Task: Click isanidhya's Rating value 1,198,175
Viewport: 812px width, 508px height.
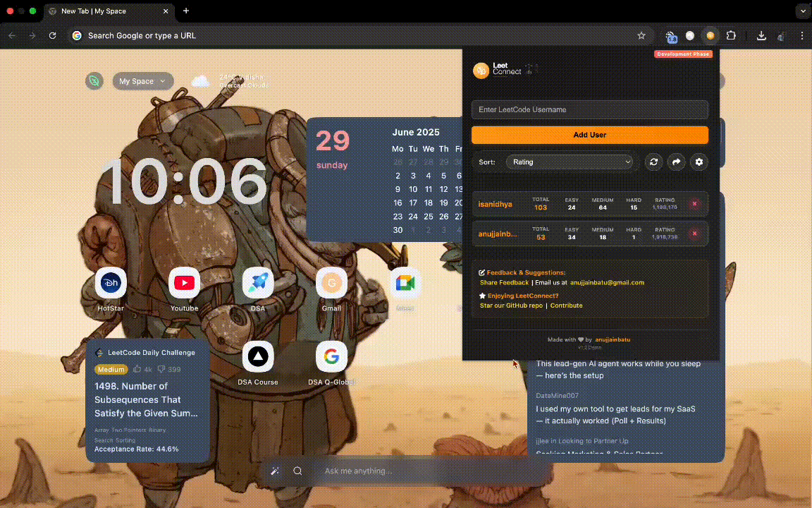Action: point(665,207)
